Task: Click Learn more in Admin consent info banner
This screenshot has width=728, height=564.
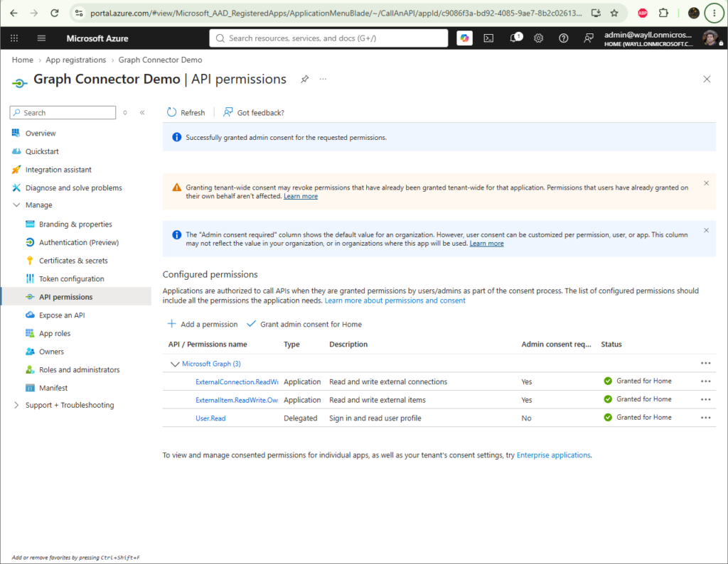Action: (x=486, y=244)
